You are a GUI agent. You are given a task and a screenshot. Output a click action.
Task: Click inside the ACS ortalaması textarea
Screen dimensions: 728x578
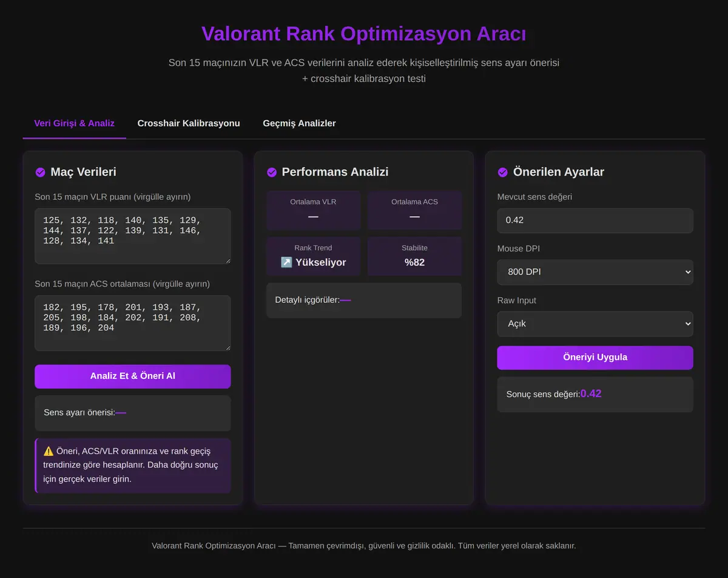[x=133, y=323]
